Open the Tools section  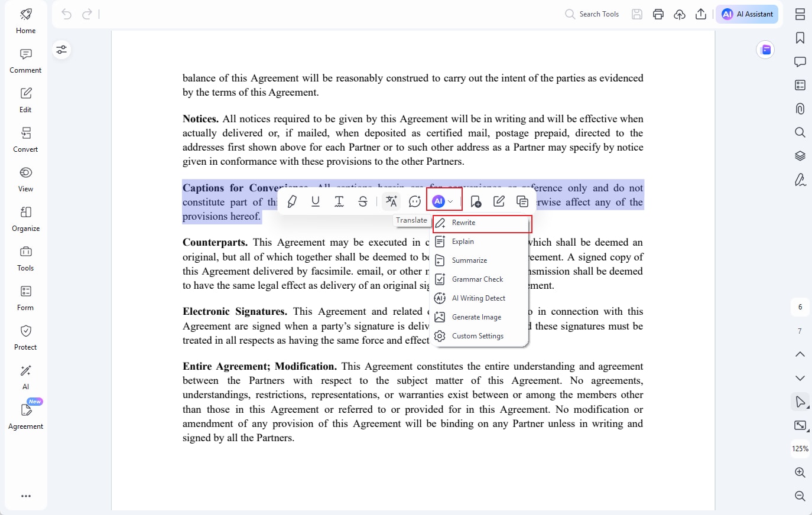point(26,259)
